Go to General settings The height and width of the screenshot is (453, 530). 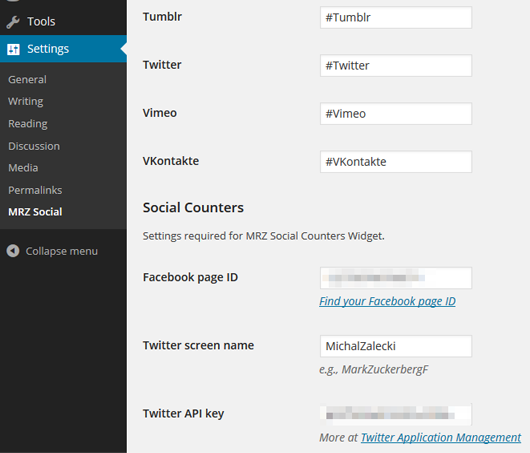(27, 79)
